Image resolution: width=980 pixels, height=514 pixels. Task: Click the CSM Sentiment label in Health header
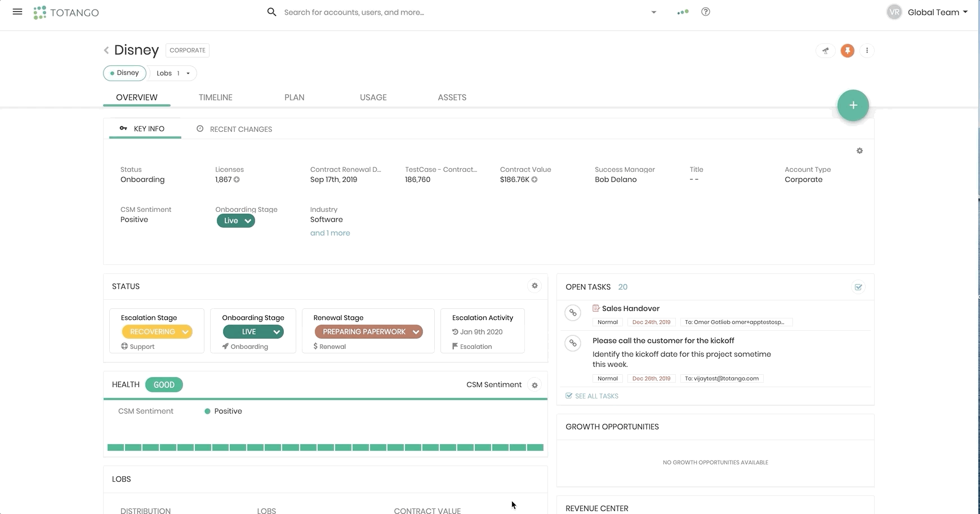(494, 385)
